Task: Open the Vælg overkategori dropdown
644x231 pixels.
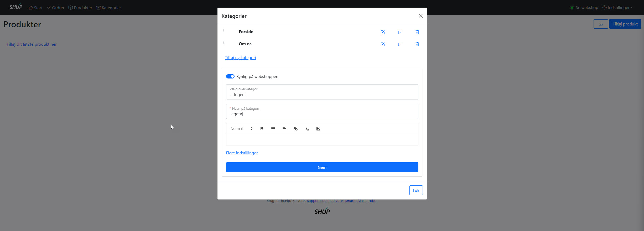Action: (322, 92)
